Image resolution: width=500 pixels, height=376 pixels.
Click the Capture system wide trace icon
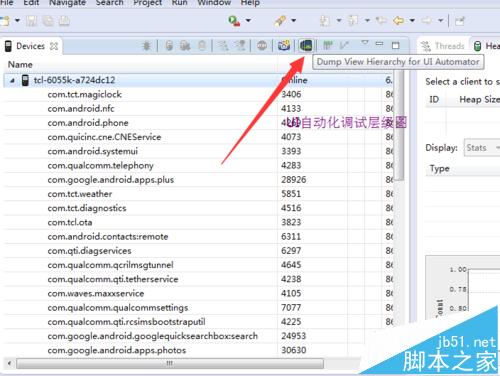(x=328, y=45)
